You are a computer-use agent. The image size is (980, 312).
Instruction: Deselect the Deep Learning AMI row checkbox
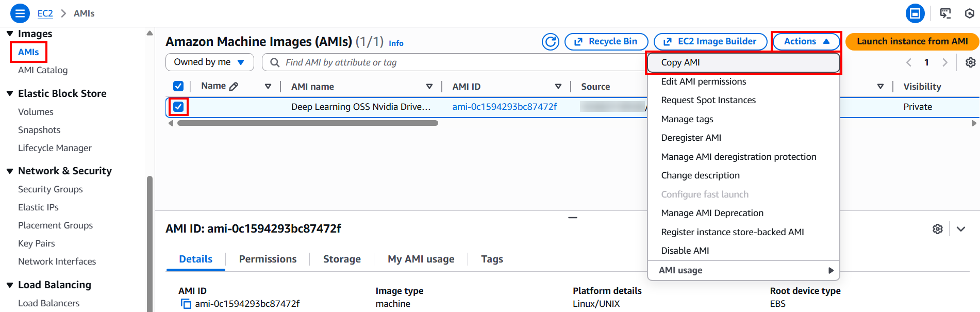coord(178,107)
